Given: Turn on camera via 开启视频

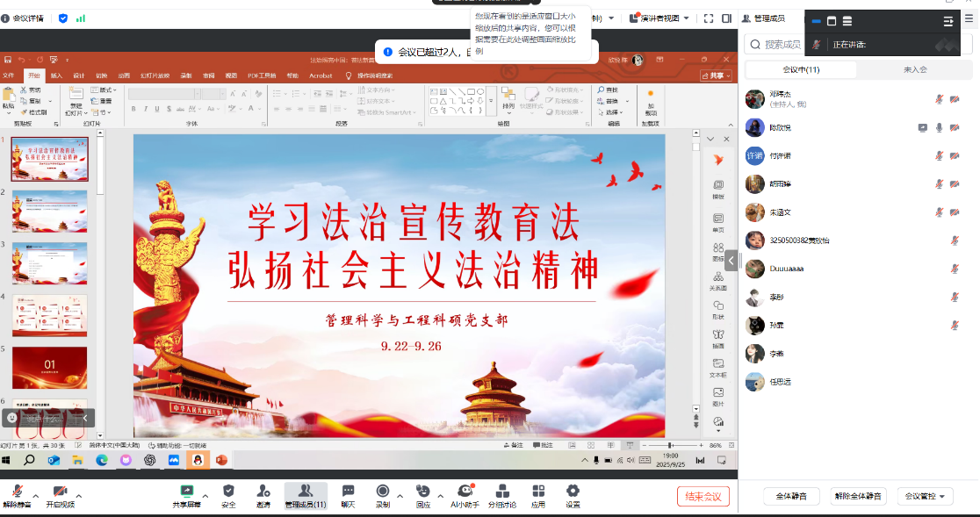Looking at the screenshot, I should 60,492.
